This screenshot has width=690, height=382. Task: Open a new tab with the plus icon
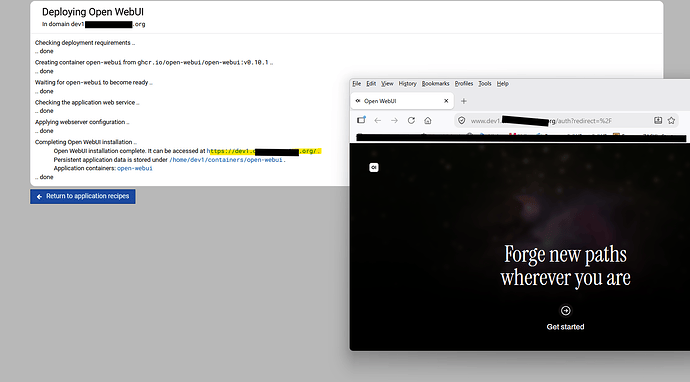(x=463, y=101)
